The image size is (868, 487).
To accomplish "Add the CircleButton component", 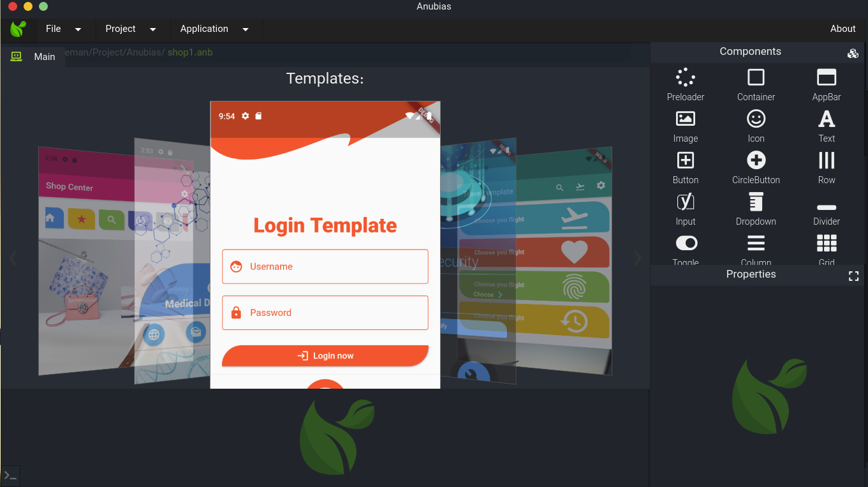I will pyautogui.click(x=756, y=161).
